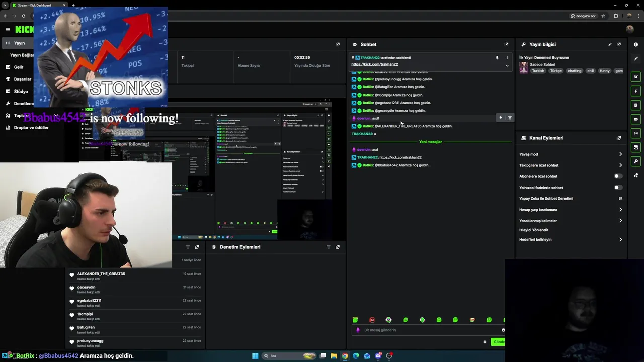Open Gelir in left sidebar

click(19, 67)
